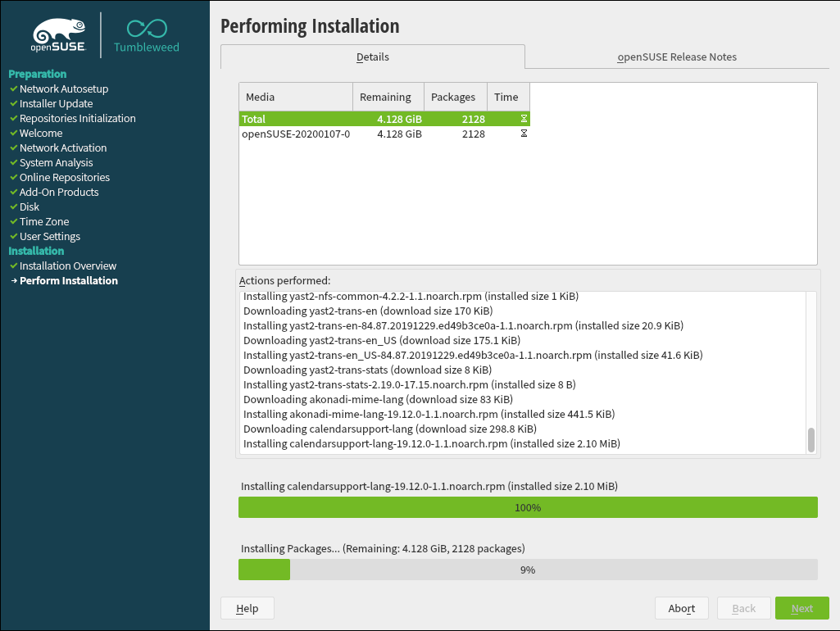The width and height of the screenshot is (840, 631).
Task: Click the hourglass icon in openSUSE-20200107-0 row
Action: coord(524,134)
